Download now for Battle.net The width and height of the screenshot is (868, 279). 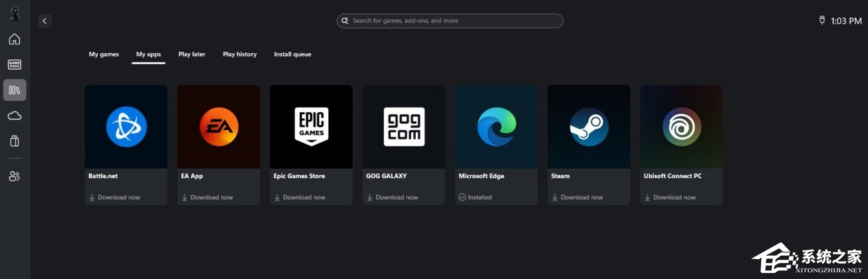tap(114, 197)
